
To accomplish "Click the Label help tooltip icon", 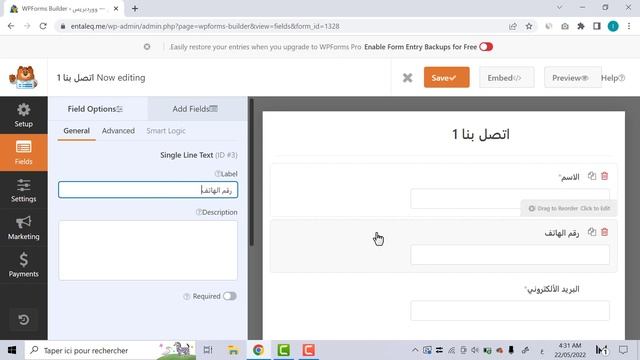I will tap(218, 173).
